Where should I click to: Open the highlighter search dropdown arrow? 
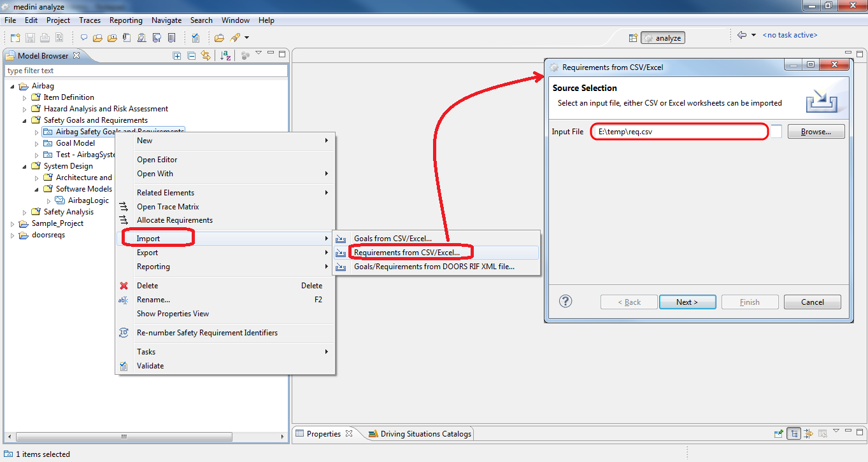[246, 38]
